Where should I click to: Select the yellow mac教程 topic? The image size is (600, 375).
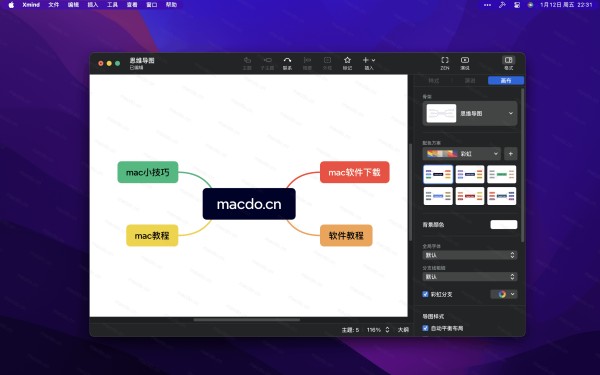point(152,235)
